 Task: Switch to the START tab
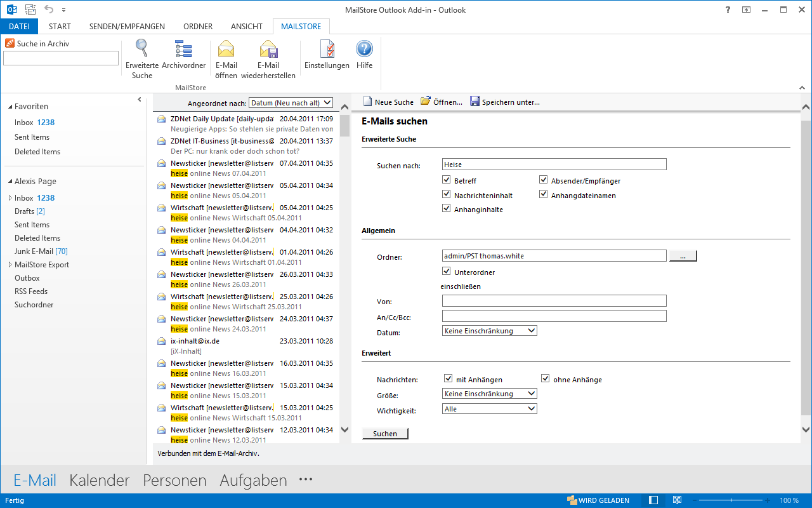tap(60, 27)
